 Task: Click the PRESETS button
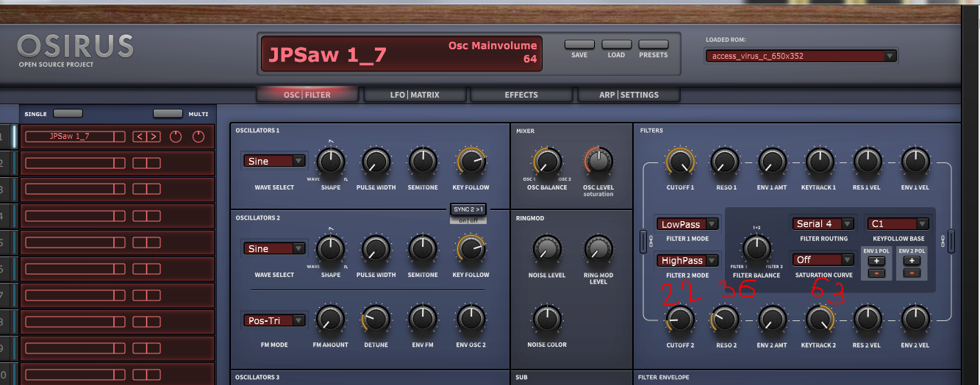[654, 45]
